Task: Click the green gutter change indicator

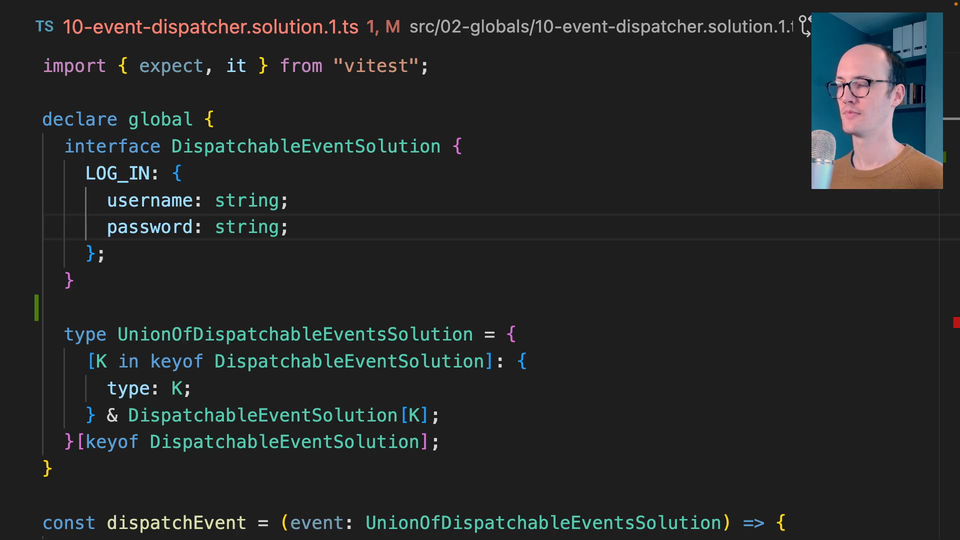Action: (37, 307)
